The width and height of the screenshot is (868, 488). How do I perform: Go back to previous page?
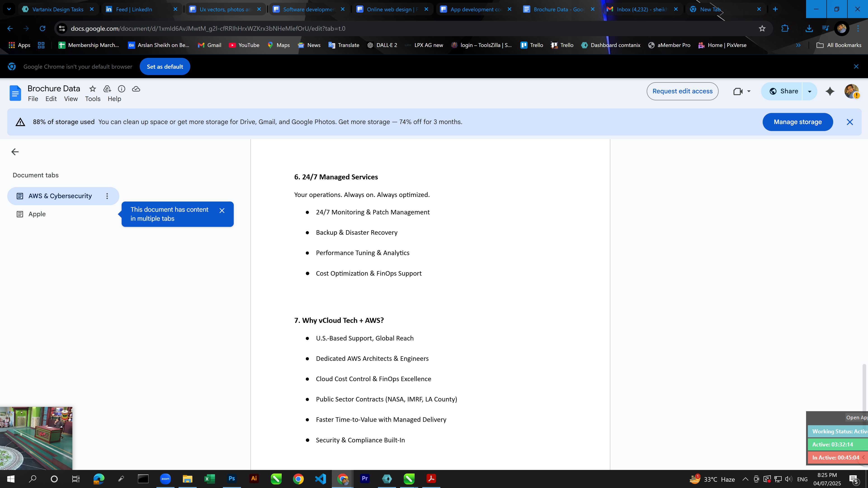[10, 29]
